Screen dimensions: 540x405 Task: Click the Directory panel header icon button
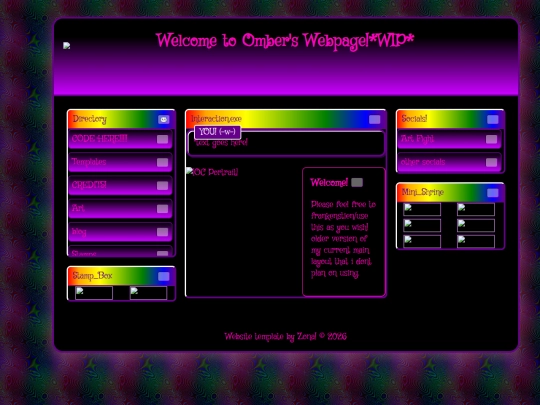point(164,119)
